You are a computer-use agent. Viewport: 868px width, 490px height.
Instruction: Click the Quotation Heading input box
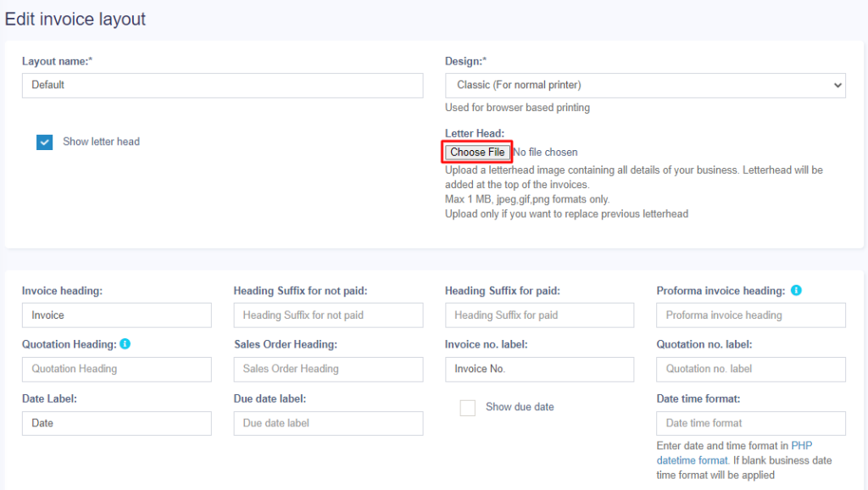[x=116, y=370]
